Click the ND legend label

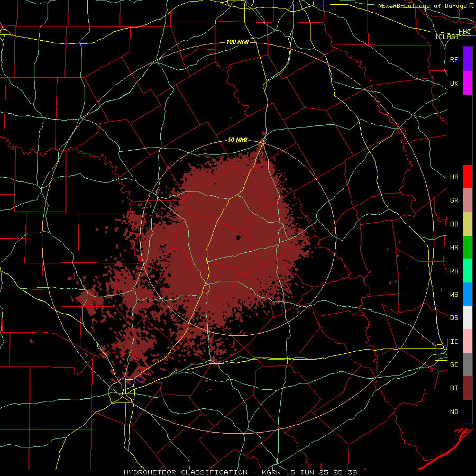454,412
